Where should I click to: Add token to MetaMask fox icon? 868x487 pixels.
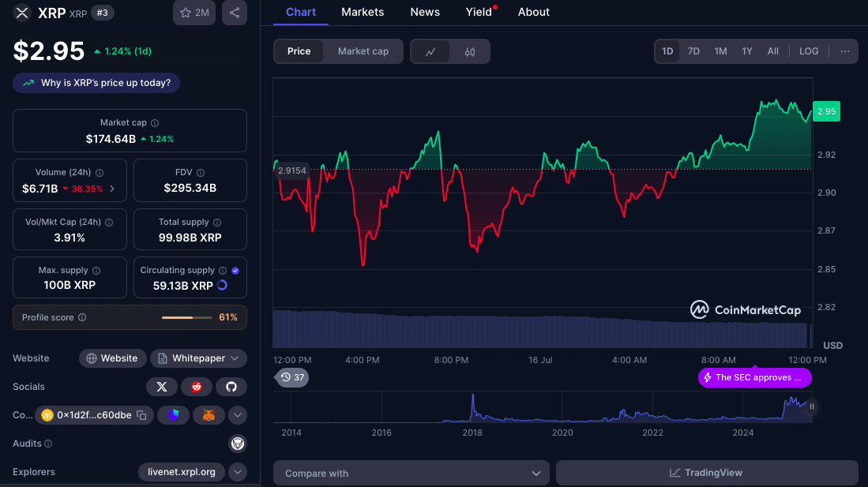coord(209,415)
